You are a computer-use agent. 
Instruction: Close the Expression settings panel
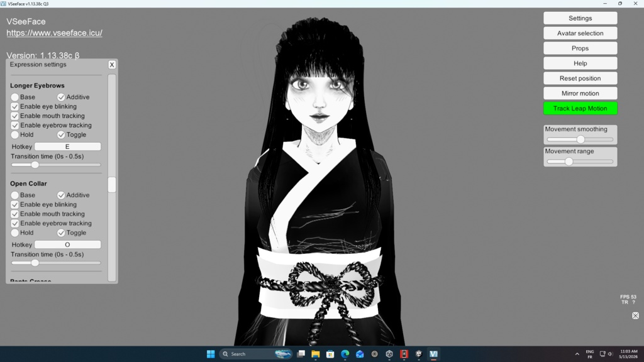pos(112,65)
